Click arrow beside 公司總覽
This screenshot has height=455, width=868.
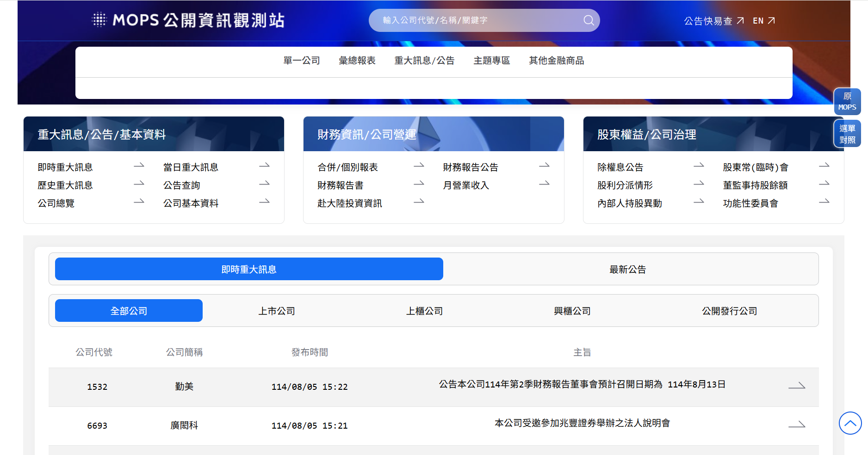click(139, 202)
